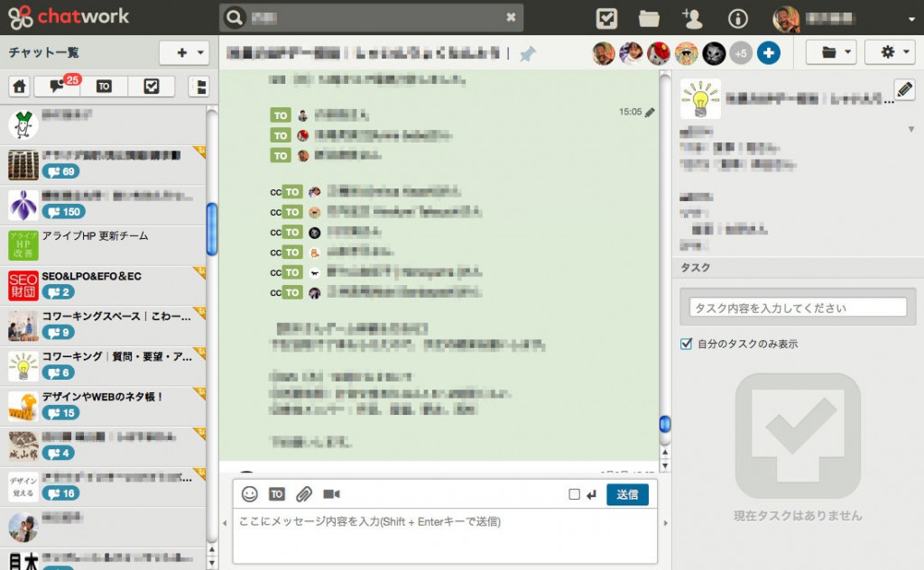This screenshot has height=570, width=924.
Task: Attach a file with paperclip icon
Action: 303,494
